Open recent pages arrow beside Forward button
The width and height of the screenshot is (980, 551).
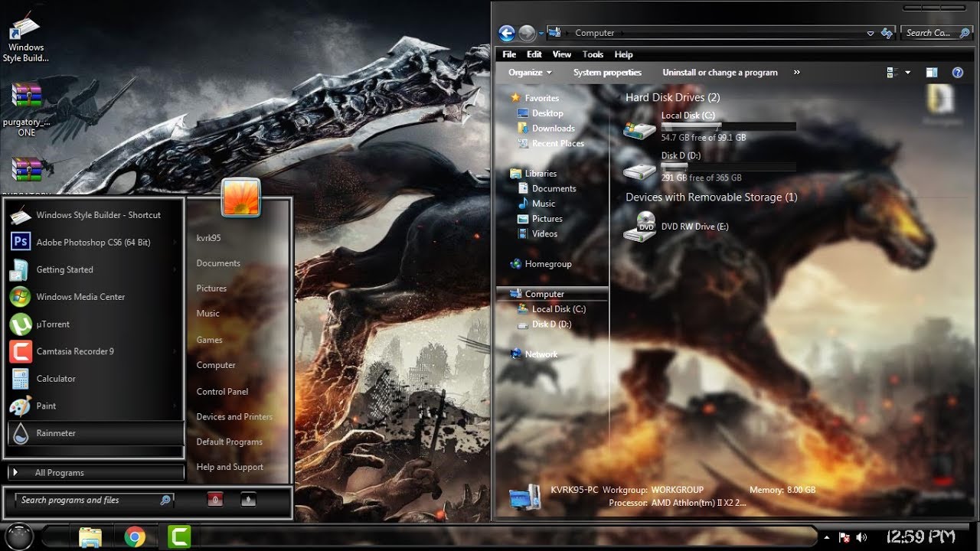pos(541,33)
